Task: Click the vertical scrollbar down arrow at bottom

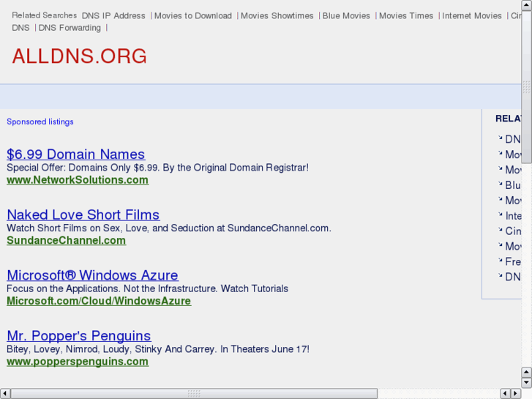Action: point(526,383)
